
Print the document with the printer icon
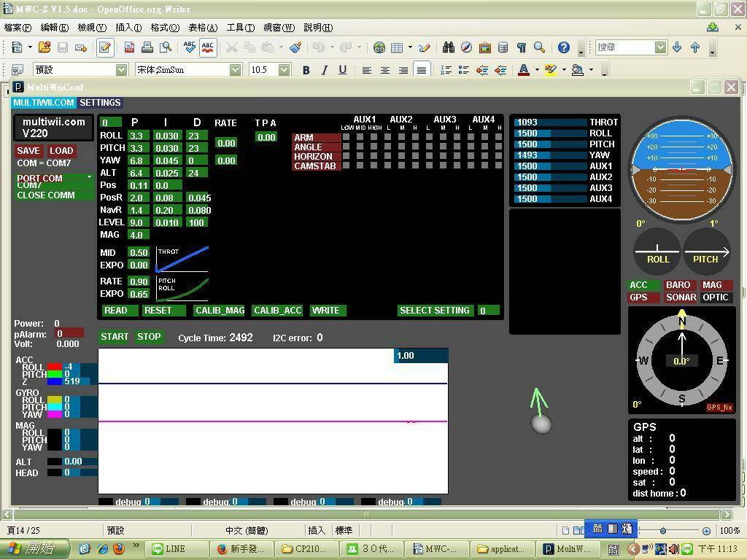(147, 47)
